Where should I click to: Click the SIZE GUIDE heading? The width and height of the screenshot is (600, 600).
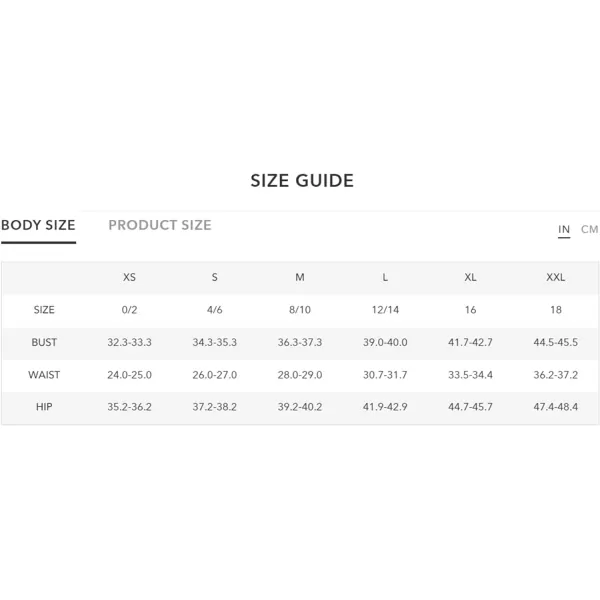coord(302,181)
